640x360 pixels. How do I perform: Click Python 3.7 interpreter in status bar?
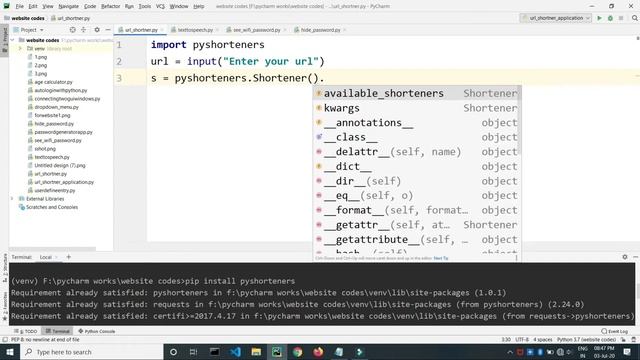tap(586, 340)
